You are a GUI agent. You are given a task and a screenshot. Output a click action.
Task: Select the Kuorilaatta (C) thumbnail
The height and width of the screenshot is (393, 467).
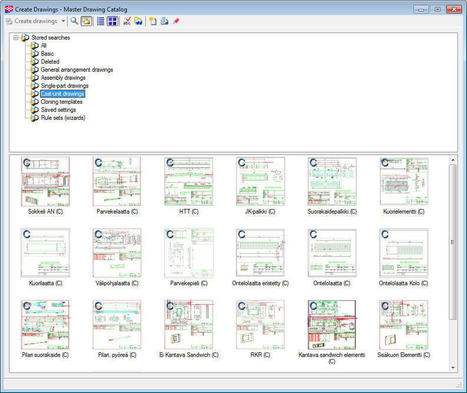point(45,253)
